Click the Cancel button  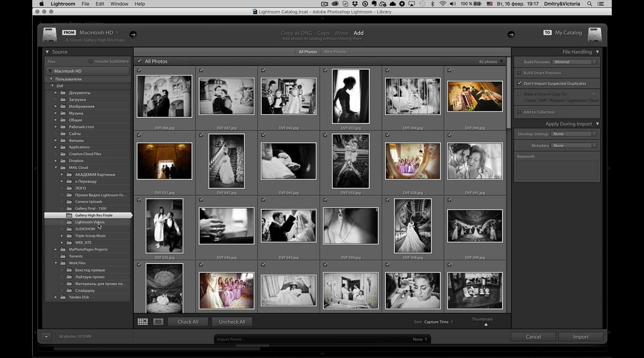533,337
